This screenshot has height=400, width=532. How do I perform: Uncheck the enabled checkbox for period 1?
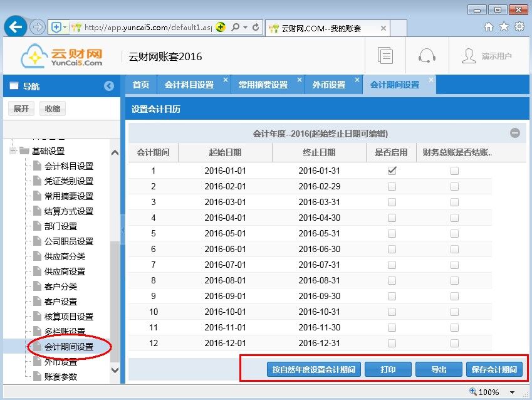pos(392,171)
